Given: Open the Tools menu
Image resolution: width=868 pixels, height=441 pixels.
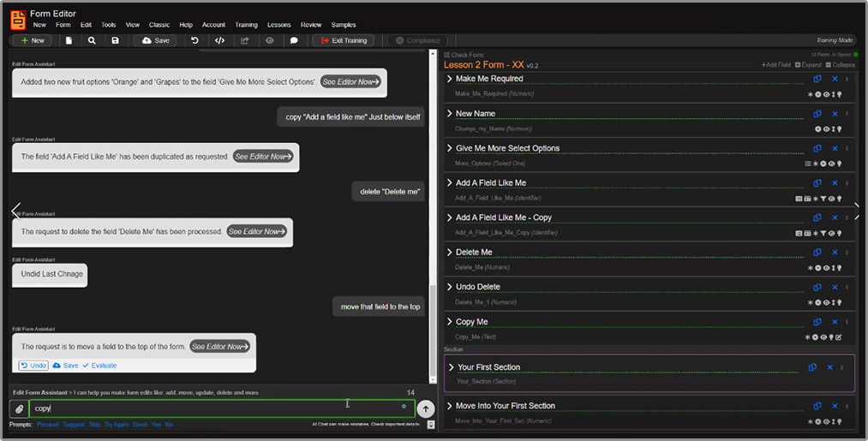Looking at the screenshot, I should pos(109,25).
